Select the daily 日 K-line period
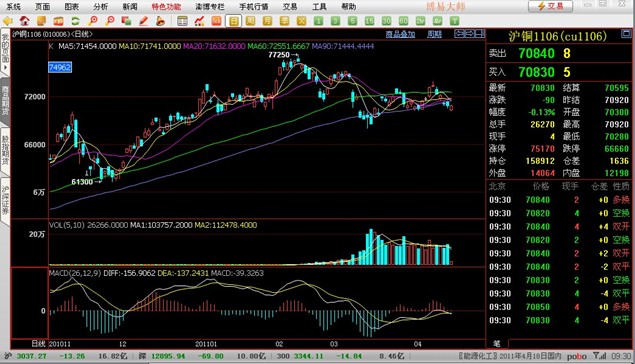 (234, 21)
